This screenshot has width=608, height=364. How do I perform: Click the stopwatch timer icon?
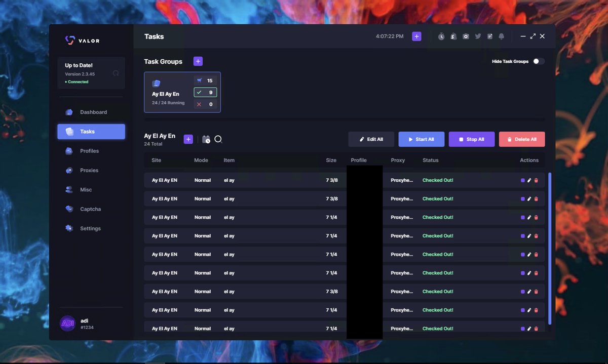click(x=441, y=36)
